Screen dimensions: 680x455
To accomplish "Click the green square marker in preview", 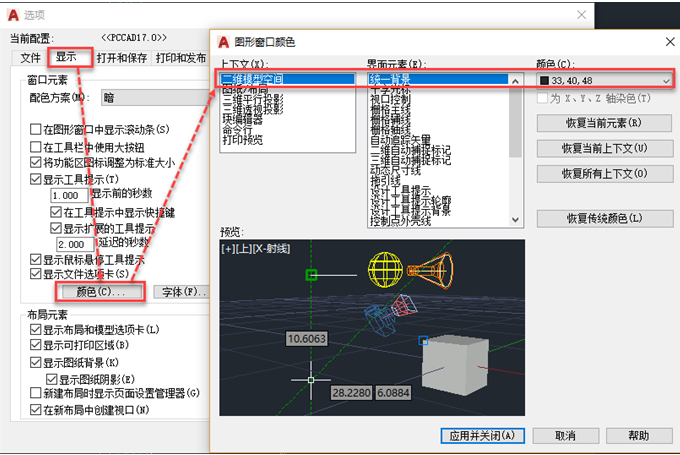I will [x=313, y=275].
